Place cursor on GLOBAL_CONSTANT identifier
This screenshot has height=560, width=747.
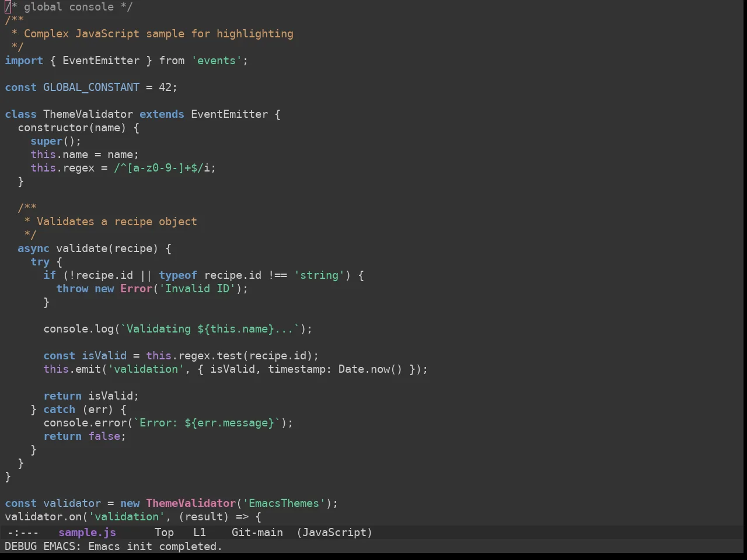click(x=91, y=87)
